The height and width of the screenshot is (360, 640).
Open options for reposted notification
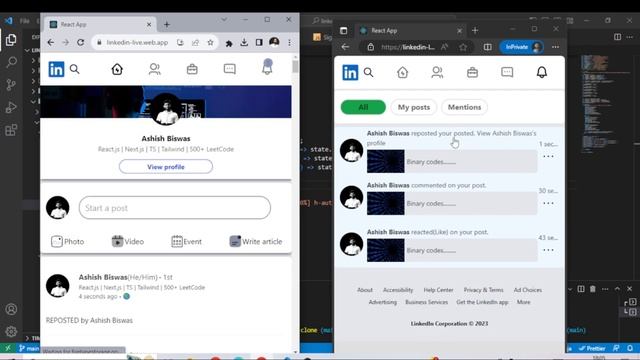click(x=548, y=156)
